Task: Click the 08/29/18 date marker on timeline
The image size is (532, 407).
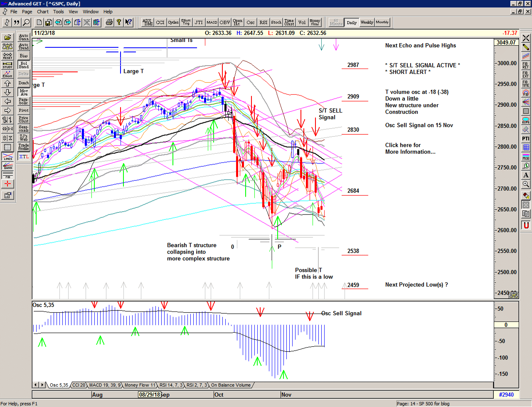Action: coord(150,395)
